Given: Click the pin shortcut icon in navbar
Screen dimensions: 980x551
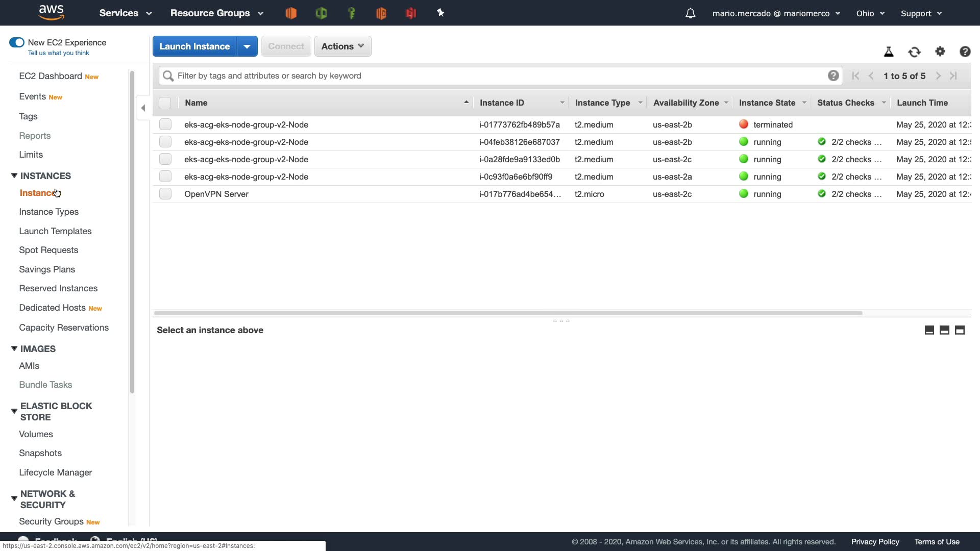Looking at the screenshot, I should pos(440,13).
